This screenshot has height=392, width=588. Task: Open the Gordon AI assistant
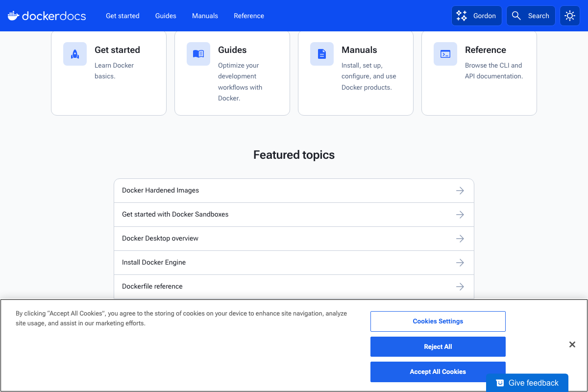[x=476, y=15]
